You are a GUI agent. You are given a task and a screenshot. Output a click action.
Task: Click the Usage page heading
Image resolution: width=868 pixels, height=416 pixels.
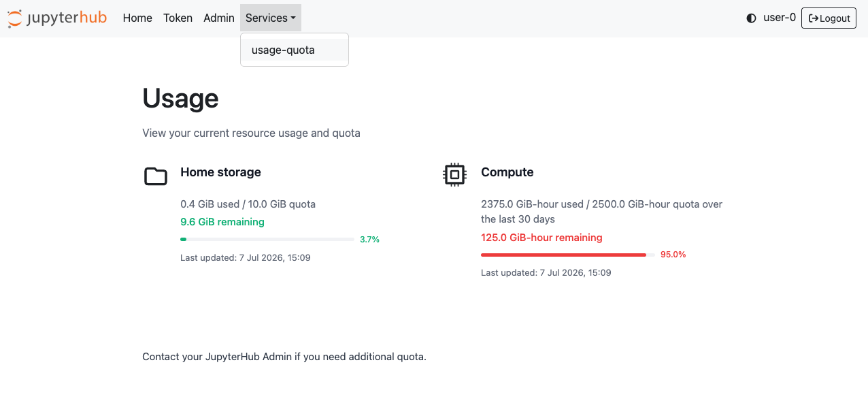tap(180, 99)
